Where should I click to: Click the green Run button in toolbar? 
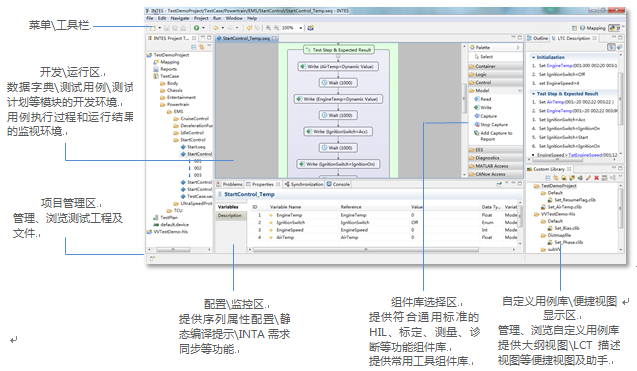196,28
